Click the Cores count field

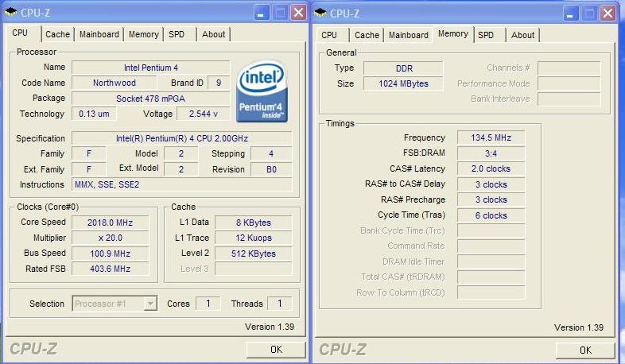(x=208, y=304)
